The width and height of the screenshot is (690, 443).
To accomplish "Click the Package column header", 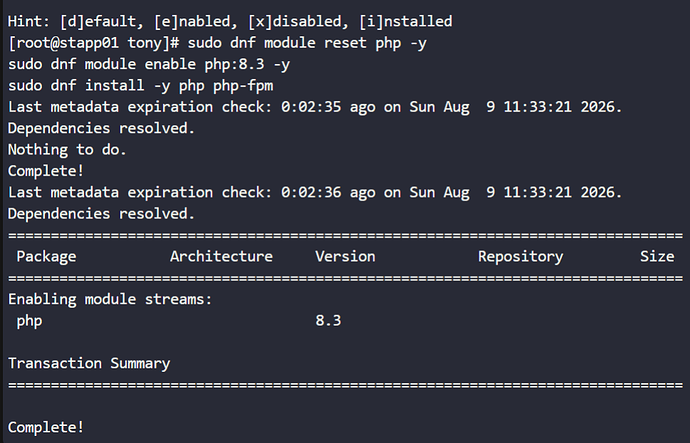I will [46, 256].
